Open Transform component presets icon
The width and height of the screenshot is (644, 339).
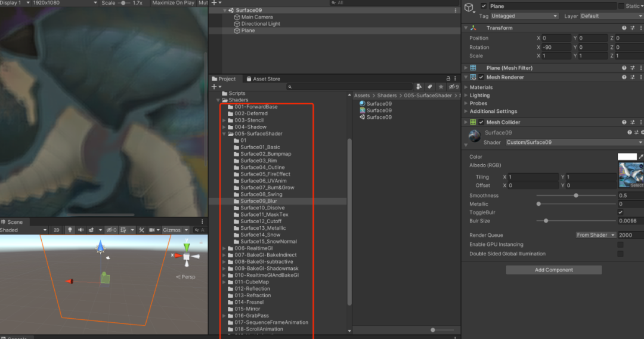click(x=633, y=28)
